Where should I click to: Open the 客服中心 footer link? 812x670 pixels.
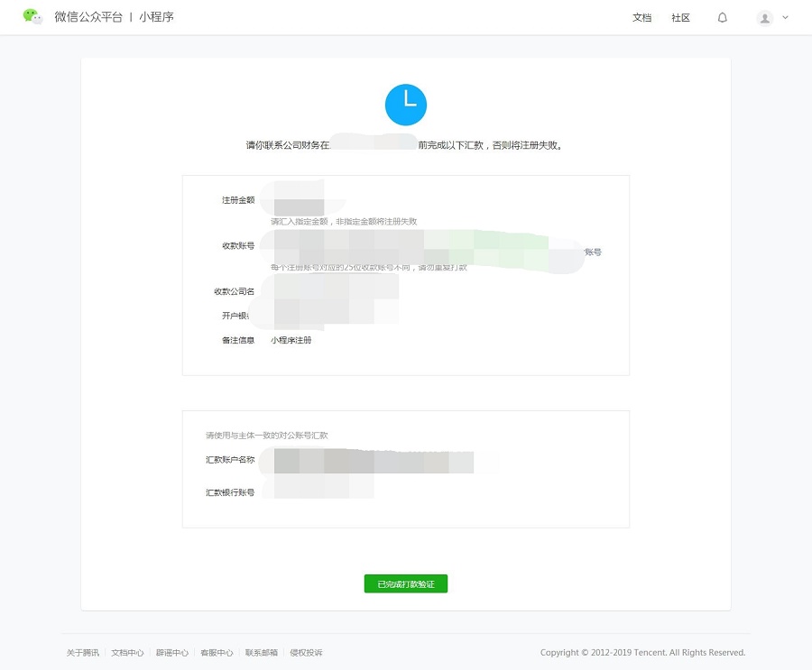pos(217,653)
